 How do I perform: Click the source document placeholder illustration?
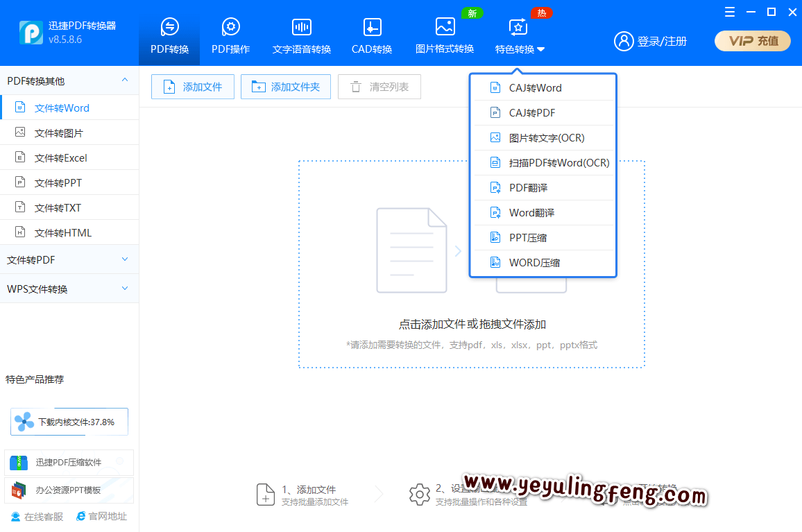[411, 250]
